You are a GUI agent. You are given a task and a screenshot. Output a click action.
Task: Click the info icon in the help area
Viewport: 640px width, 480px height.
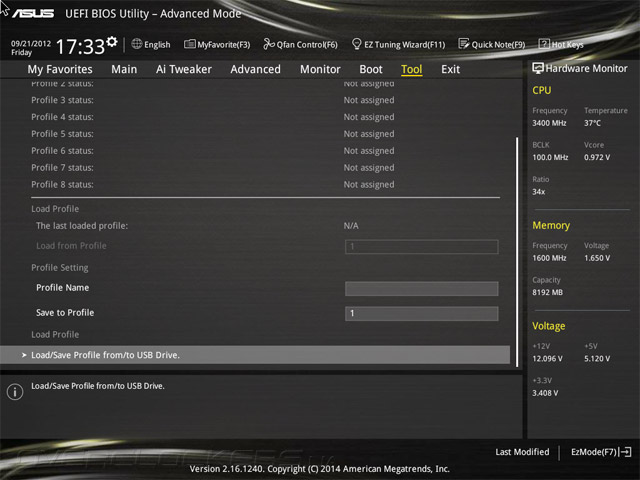(x=15, y=392)
